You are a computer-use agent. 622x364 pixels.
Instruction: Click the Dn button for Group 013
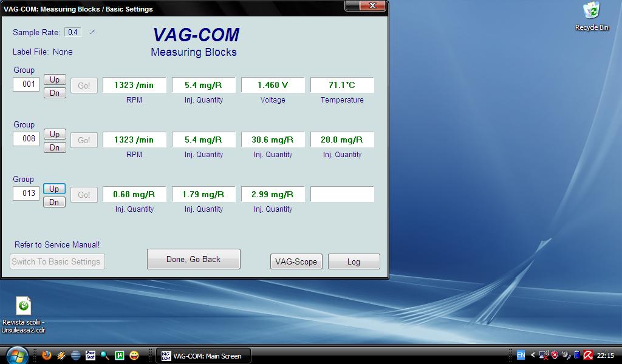[54, 202]
